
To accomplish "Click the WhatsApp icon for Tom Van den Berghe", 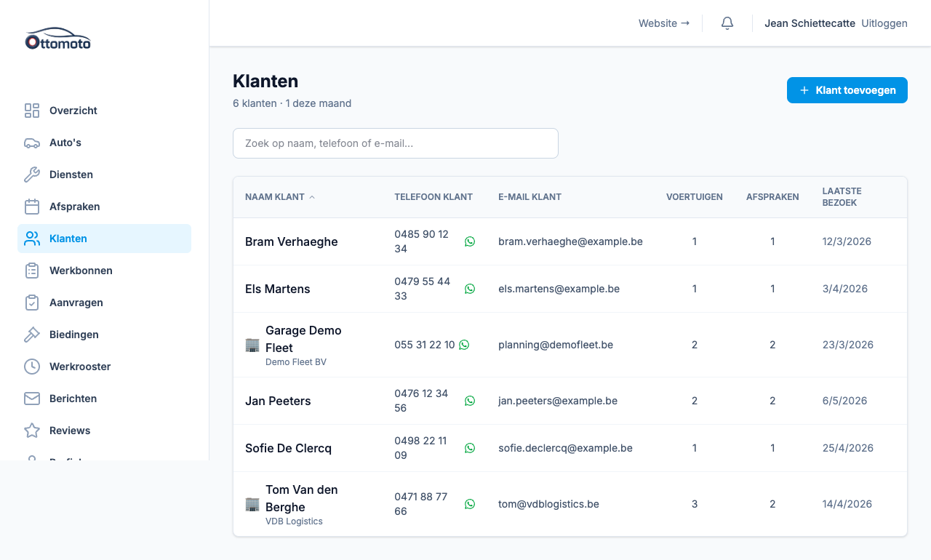I will 470,504.
